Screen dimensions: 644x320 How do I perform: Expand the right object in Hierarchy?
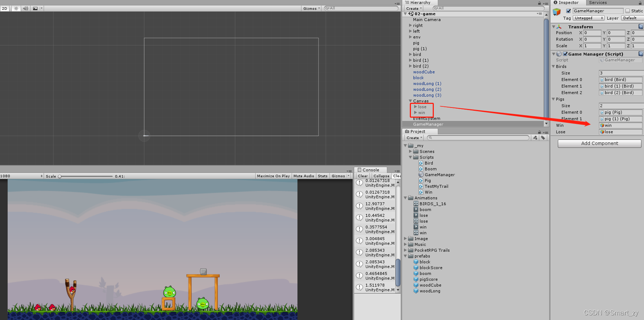(411, 25)
